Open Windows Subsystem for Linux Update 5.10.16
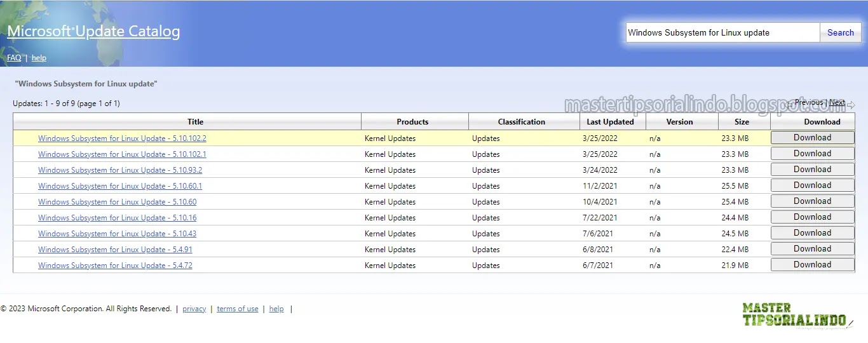Image resolution: width=868 pixels, height=343 pixels. coord(117,218)
